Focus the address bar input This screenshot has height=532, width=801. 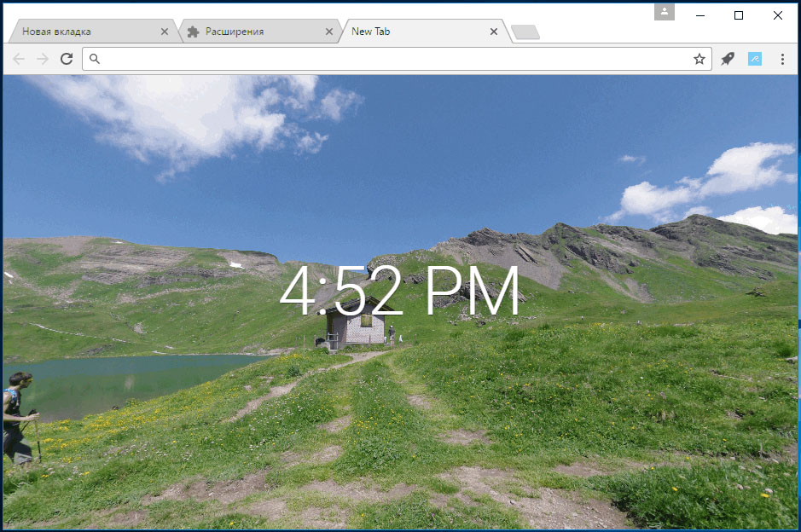397,59
